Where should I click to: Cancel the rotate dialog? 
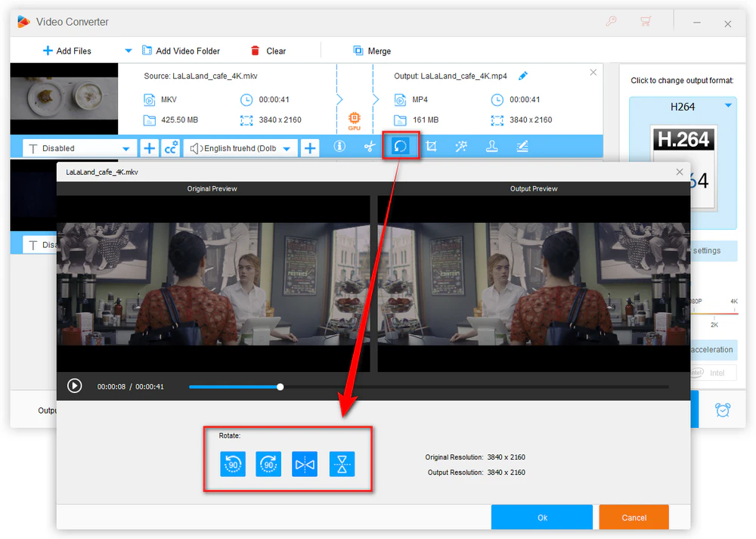coord(634,517)
